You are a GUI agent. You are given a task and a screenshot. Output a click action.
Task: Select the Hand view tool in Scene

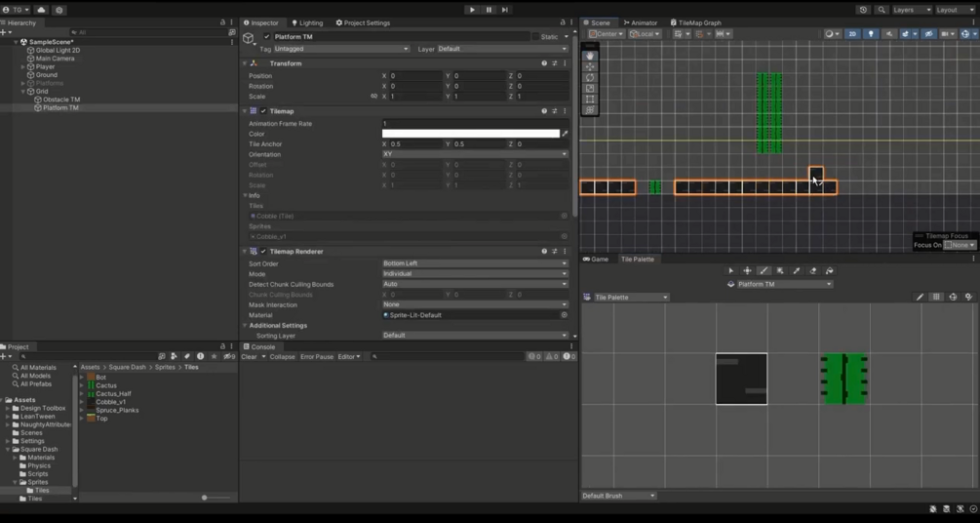(x=590, y=57)
